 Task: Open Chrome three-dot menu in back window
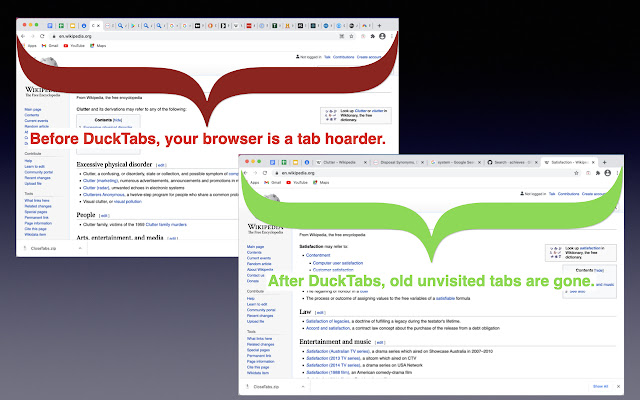point(392,36)
